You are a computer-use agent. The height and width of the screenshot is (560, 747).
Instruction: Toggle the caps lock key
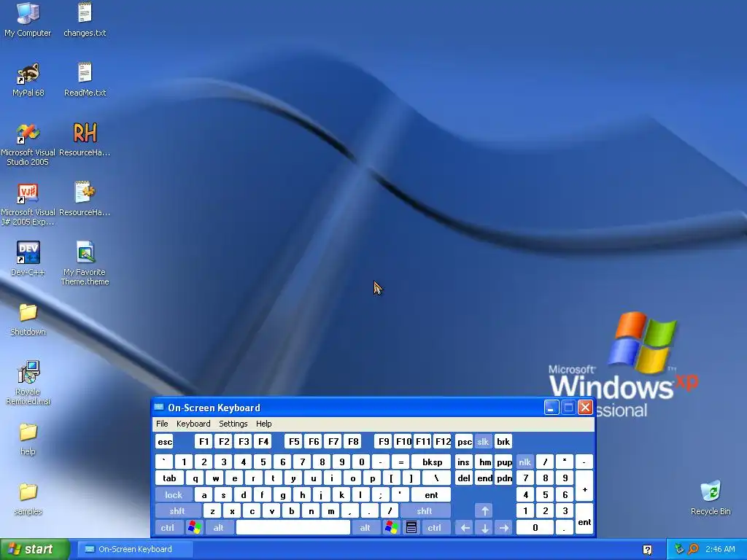click(174, 495)
